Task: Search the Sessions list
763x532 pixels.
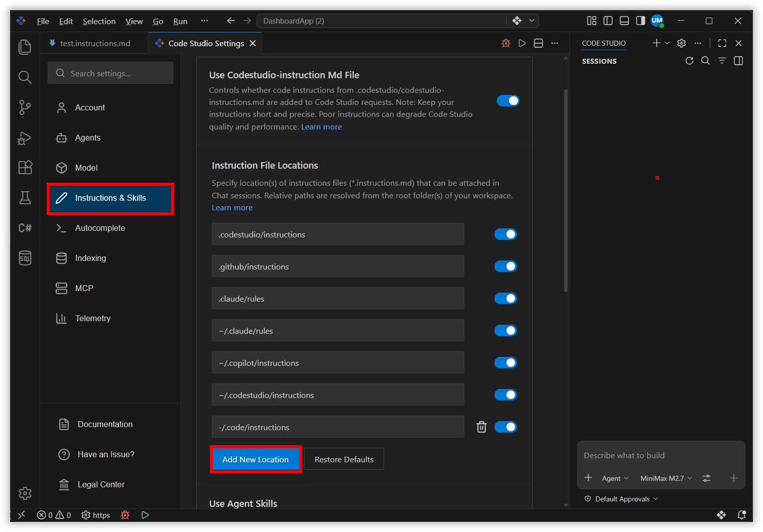Action: (705, 61)
